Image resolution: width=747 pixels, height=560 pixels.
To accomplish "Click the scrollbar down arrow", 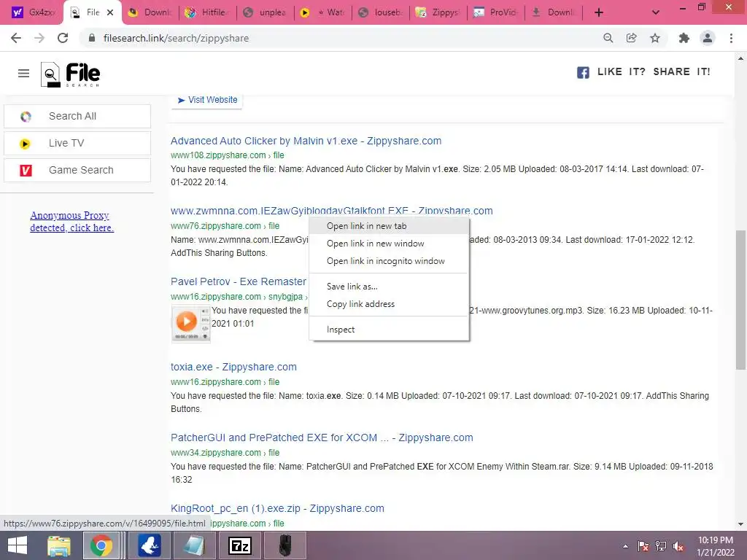I will [x=740, y=524].
